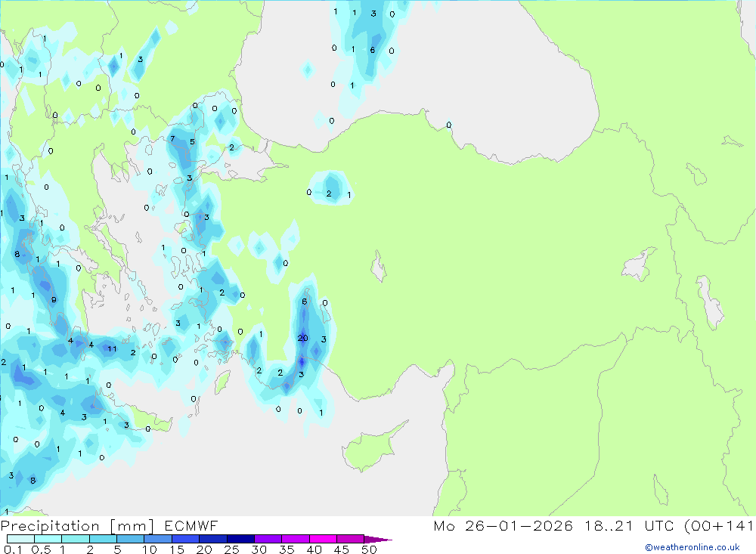Click the '20' precipitation value on the map
Image resolution: width=756 pixels, height=554 pixels.
point(303,338)
